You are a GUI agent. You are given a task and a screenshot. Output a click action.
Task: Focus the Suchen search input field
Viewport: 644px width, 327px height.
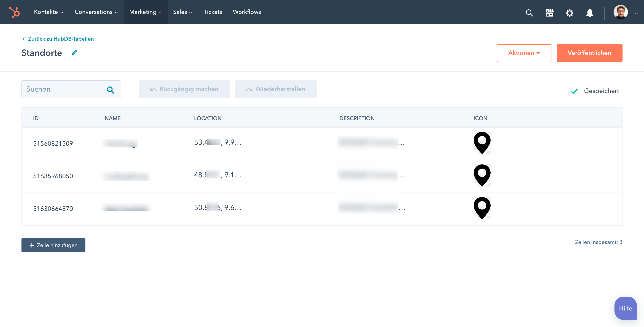pyautogui.click(x=71, y=89)
